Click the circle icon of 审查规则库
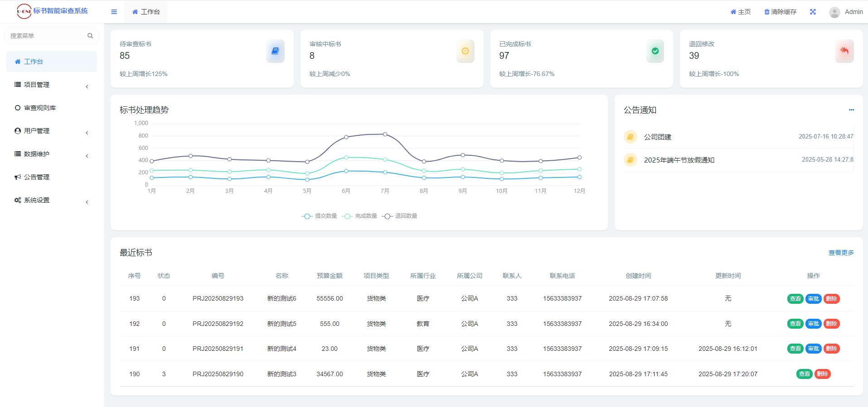Viewport: 868px width, 407px height. [18, 108]
